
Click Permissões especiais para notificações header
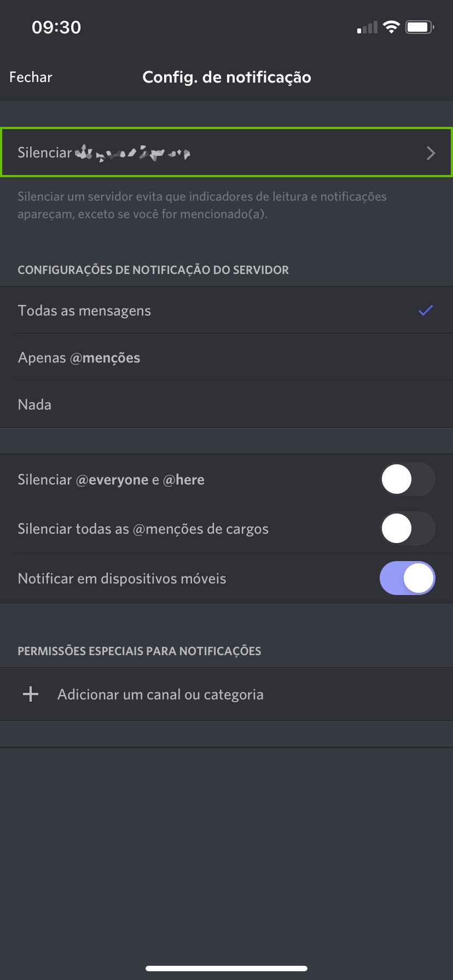pyautogui.click(x=140, y=651)
